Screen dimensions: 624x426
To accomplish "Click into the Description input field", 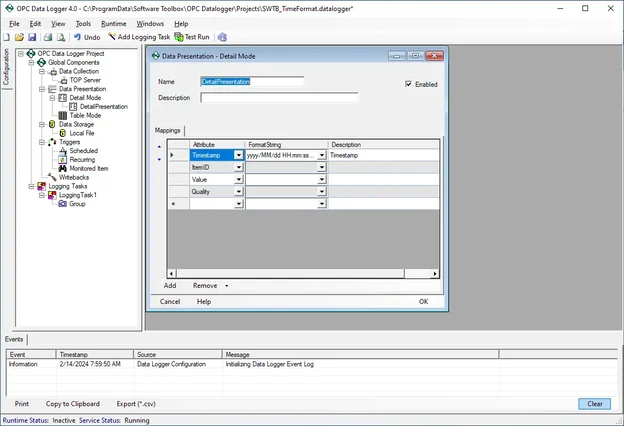I will pos(279,98).
